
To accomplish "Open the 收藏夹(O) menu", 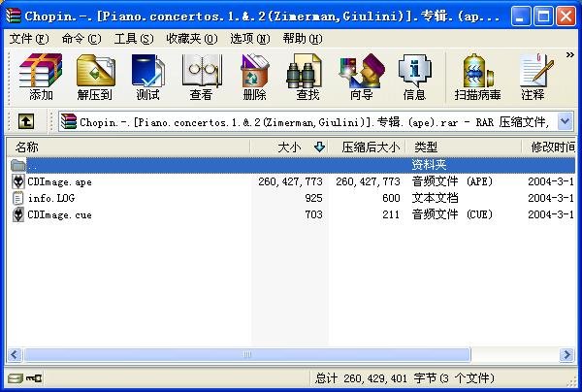I will [191, 39].
